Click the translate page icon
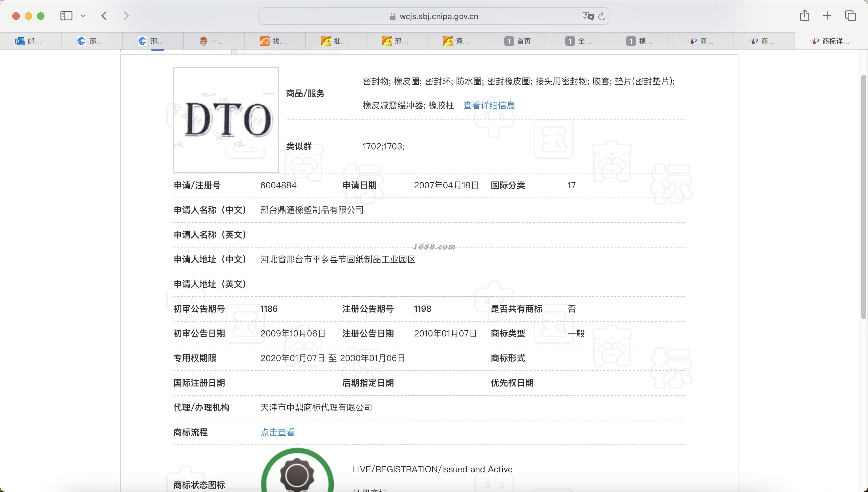Screen dimensions: 868x492 (x=588, y=16)
